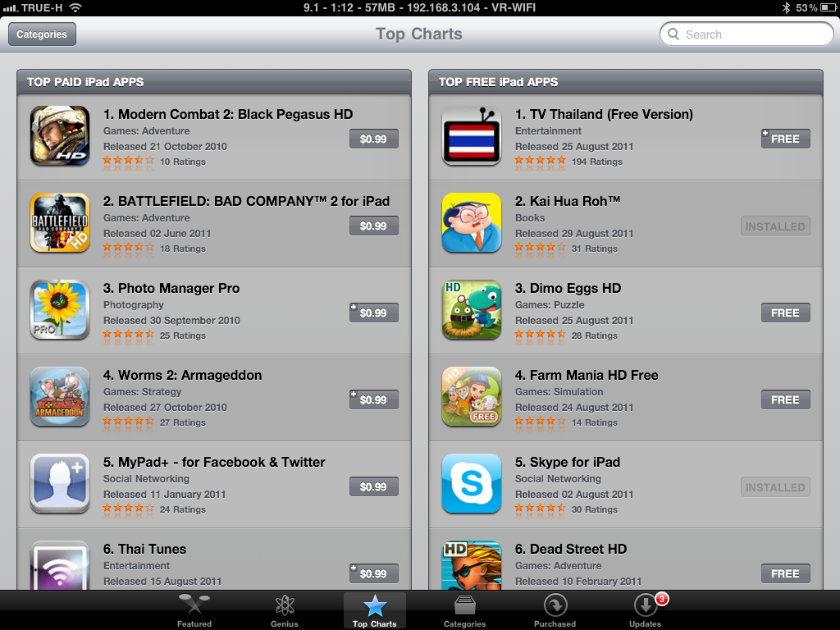Tap the TV Thailand flag icon

[x=472, y=135]
